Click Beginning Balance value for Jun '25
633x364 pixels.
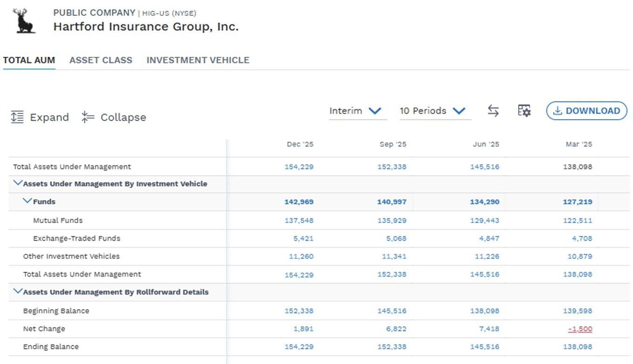[485, 311]
